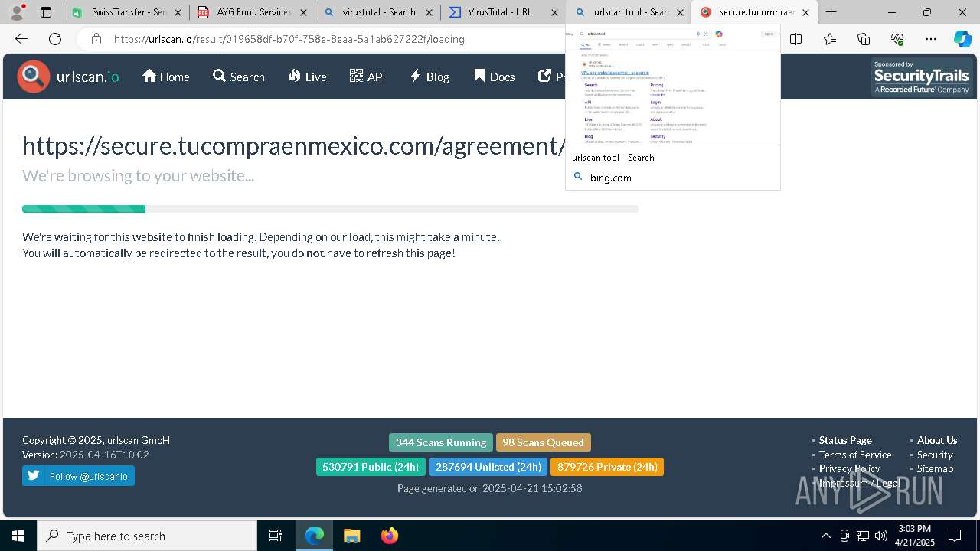Click the scan loading progress bar
Viewport: 980px width, 551px height.
coord(330,209)
